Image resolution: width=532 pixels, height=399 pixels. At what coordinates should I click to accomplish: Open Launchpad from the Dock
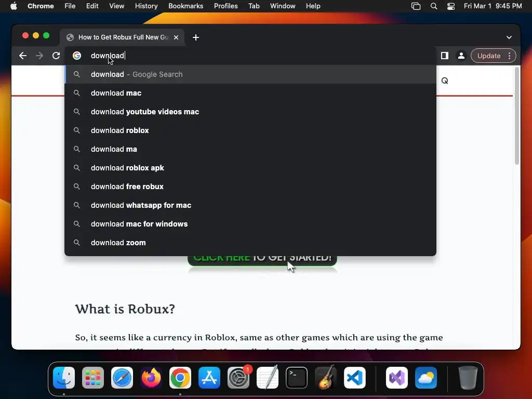pyautogui.click(x=93, y=378)
